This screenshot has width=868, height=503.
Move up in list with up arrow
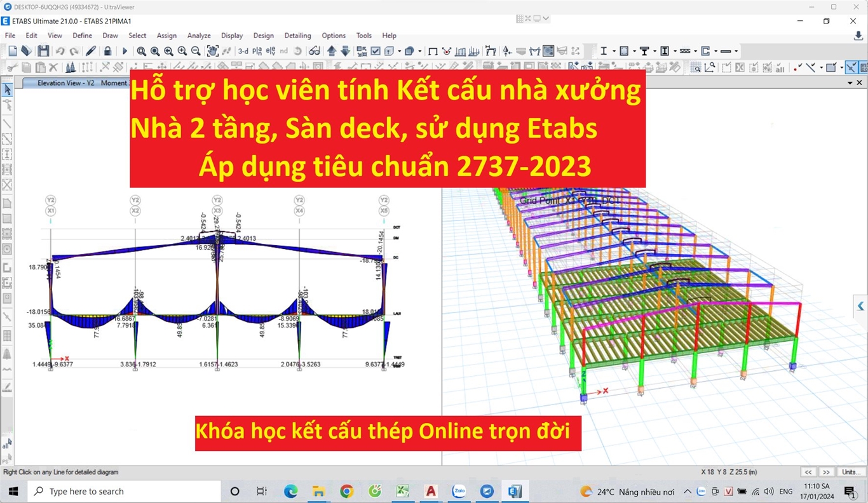[332, 51]
